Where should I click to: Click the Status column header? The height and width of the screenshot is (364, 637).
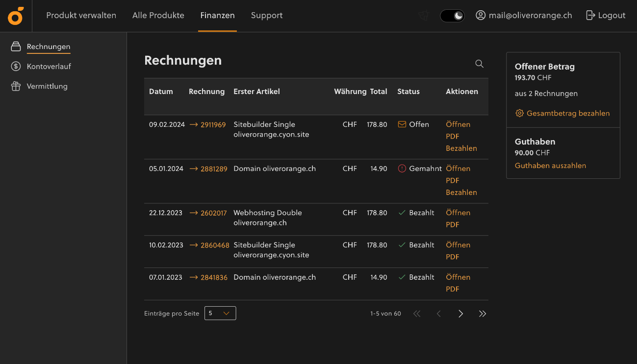(408, 92)
